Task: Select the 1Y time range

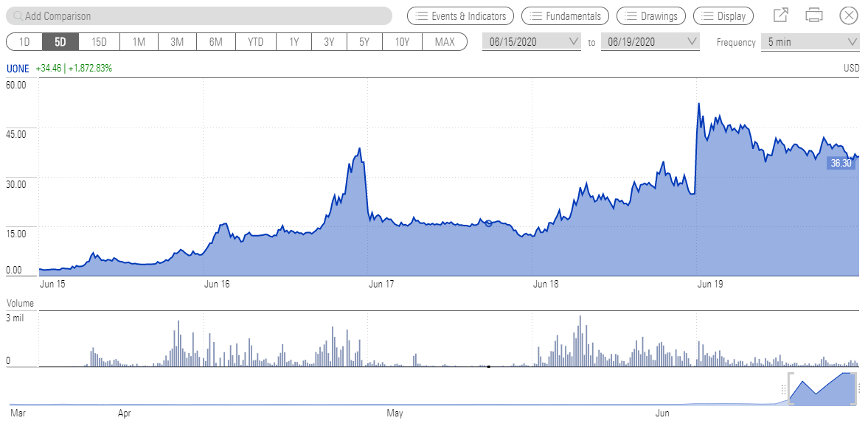Action: click(294, 42)
